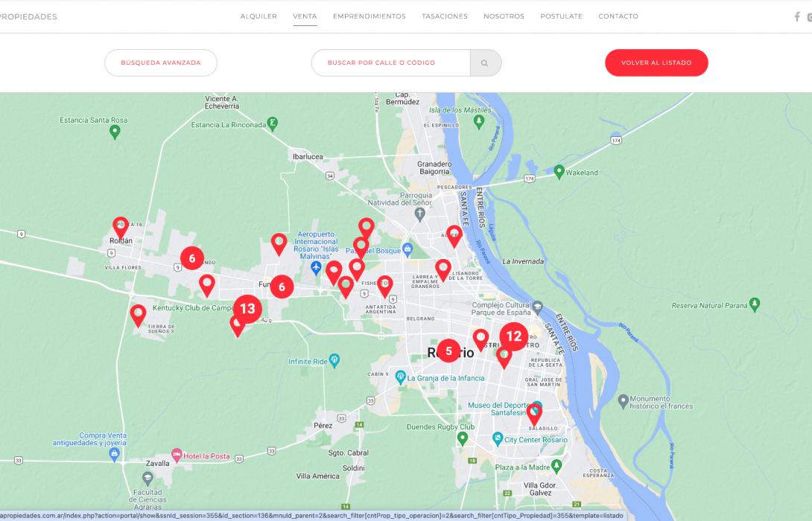Click the Duendes Rugby Club green marker
Image resolution: width=812 pixels, height=521 pixels.
click(x=463, y=438)
